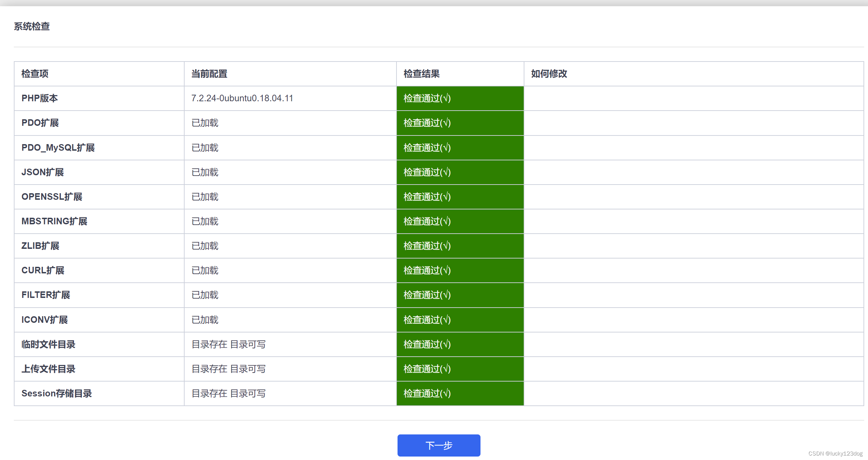868x460 pixels.
Task: Click 检查通过(√) result for FILTER扩展
Action: 460,295
